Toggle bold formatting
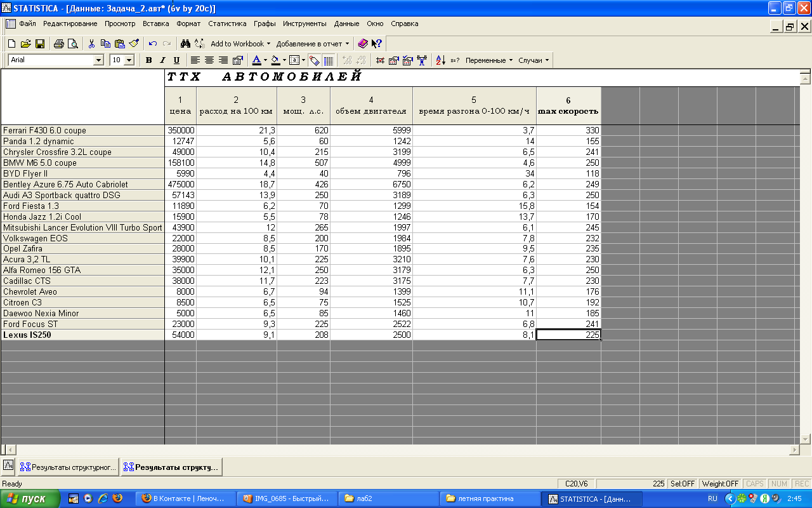The image size is (812, 508). click(x=148, y=60)
